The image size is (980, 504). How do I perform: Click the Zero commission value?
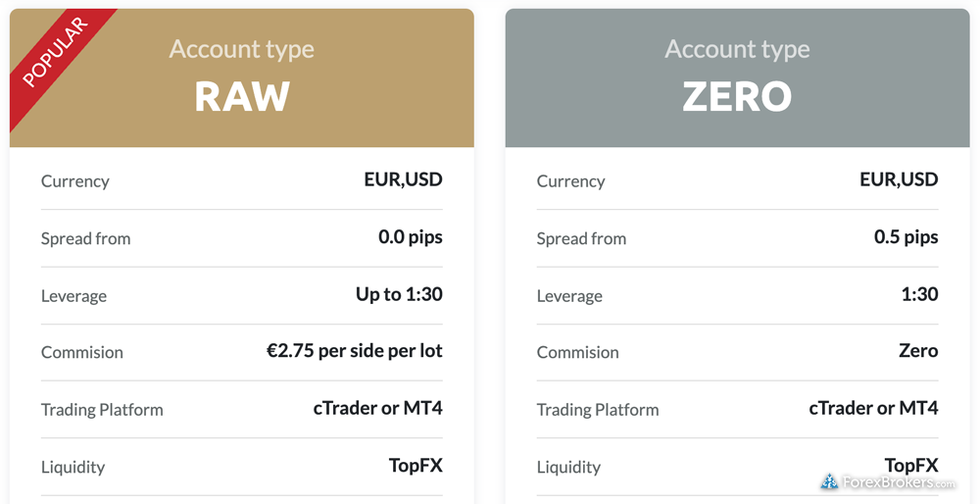pos(918,351)
